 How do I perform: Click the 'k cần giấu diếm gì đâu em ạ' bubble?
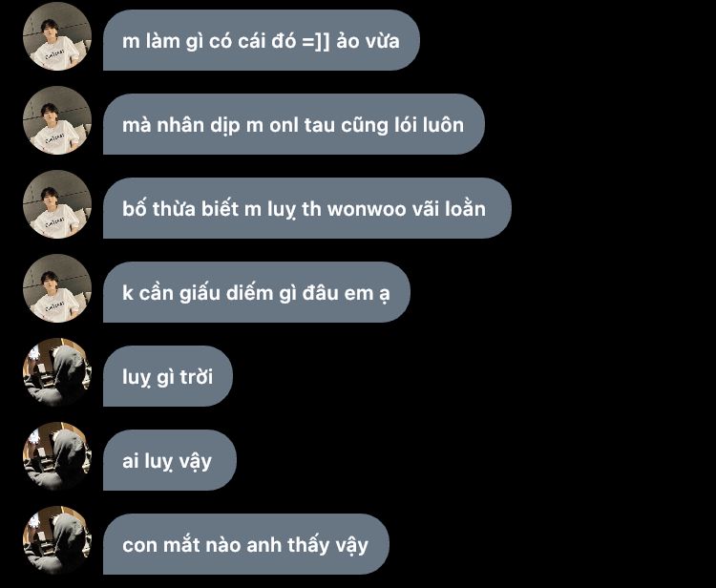(x=257, y=292)
